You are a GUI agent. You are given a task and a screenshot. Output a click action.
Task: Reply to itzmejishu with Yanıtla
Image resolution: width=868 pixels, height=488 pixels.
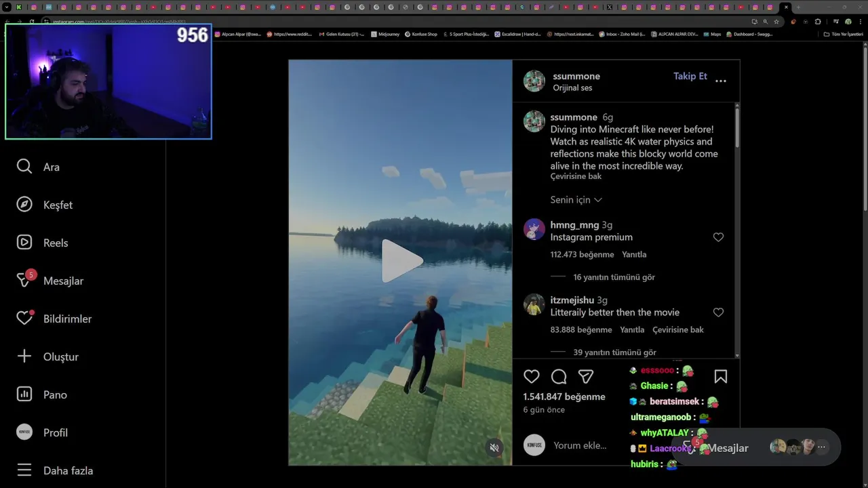[x=632, y=330]
